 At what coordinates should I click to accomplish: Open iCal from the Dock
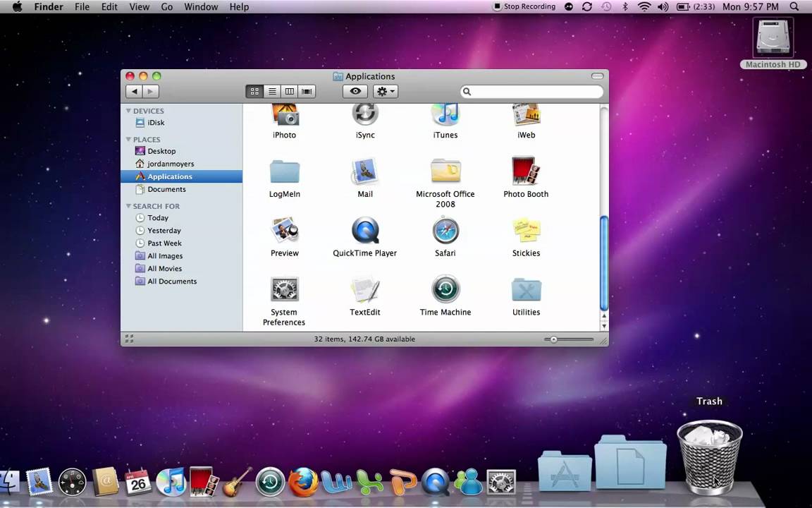137,482
